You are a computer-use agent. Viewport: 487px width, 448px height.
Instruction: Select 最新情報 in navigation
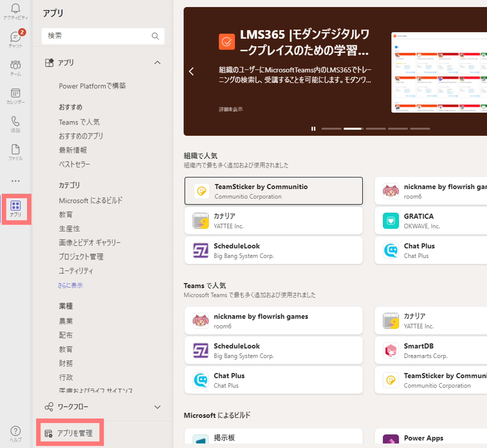tap(73, 150)
